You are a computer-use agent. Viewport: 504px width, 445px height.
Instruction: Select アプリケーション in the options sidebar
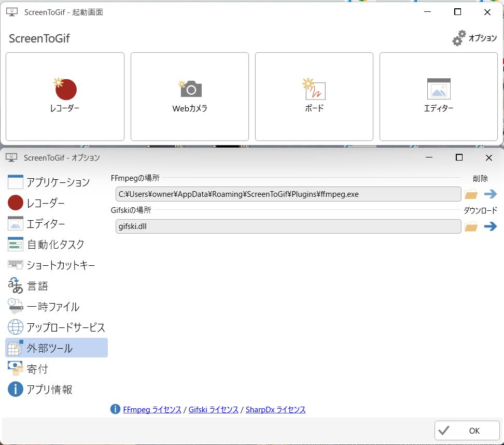coord(57,182)
